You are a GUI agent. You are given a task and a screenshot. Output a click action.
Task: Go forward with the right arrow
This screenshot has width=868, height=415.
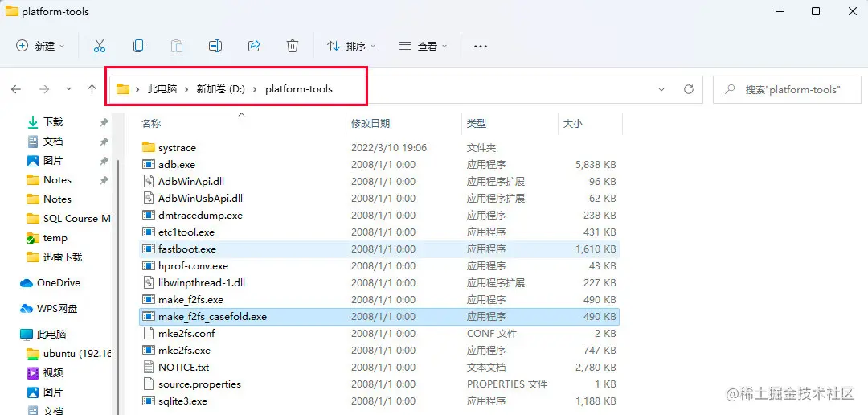pos(44,89)
